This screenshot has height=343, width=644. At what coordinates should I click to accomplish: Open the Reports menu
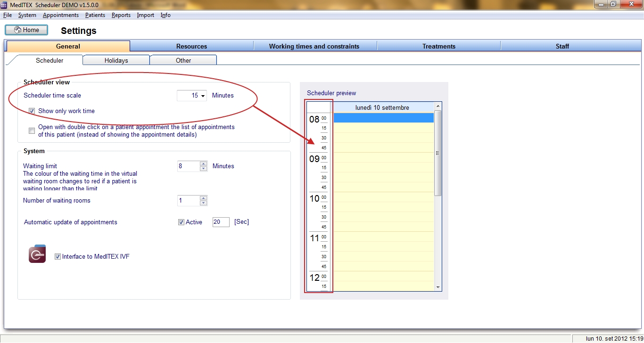click(121, 15)
